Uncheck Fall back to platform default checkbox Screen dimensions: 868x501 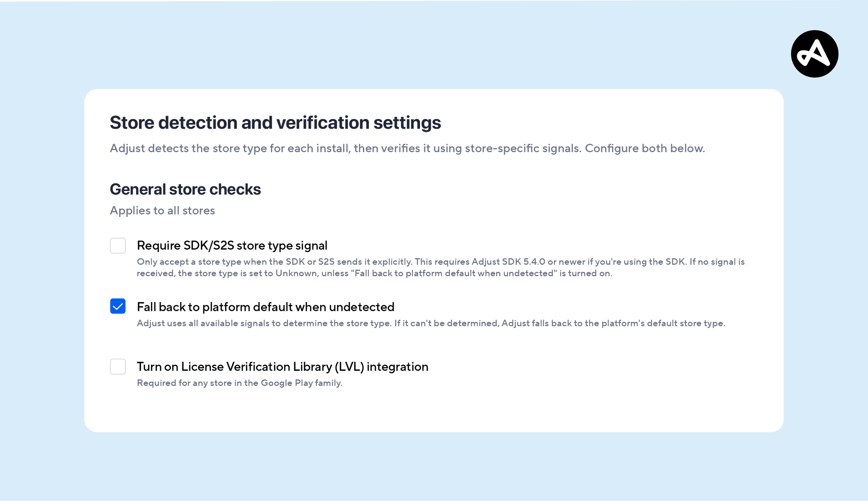118,306
